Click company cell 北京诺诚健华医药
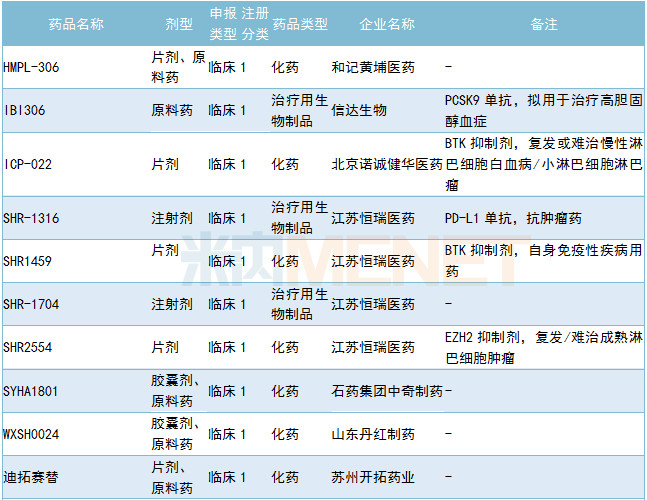Image resolution: width=647 pixels, height=500 pixels. coord(387,165)
